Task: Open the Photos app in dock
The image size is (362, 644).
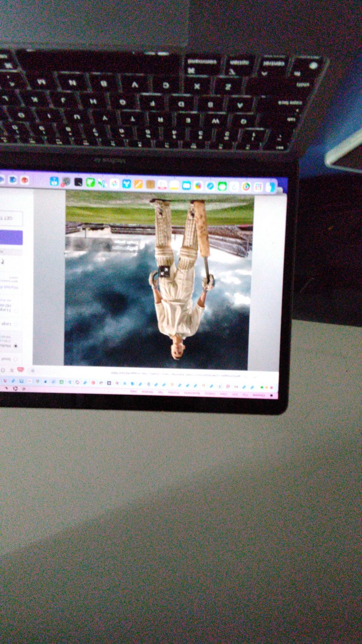Action: 198,186
